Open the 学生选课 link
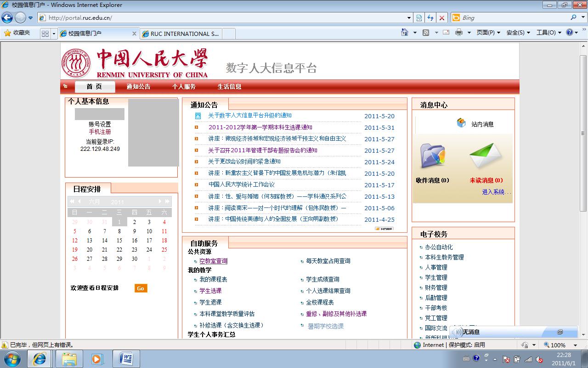The height and width of the screenshot is (368, 588). pos(210,291)
